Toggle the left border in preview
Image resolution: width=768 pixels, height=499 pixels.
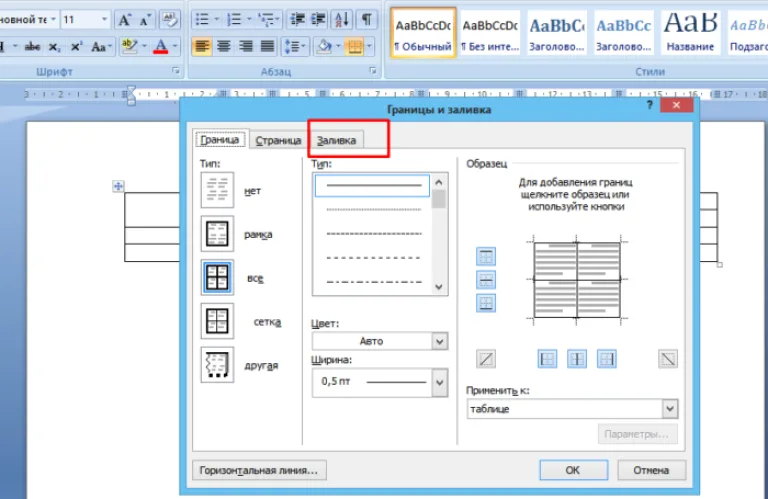547,359
